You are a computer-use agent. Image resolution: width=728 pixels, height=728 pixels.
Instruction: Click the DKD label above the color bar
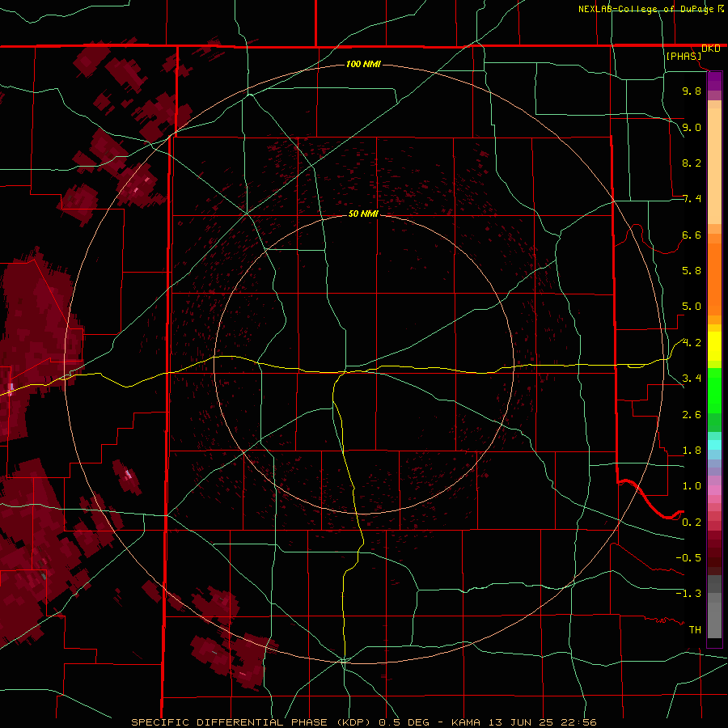coord(710,49)
